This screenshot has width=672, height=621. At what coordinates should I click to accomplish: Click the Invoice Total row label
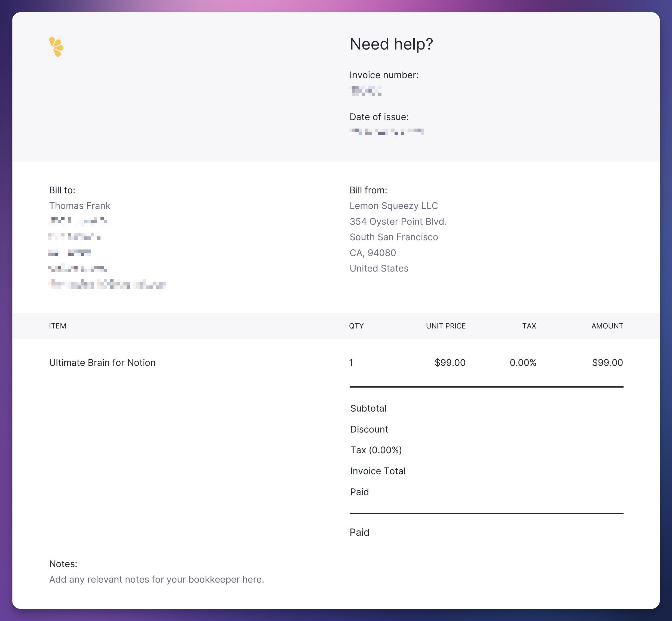click(x=378, y=471)
